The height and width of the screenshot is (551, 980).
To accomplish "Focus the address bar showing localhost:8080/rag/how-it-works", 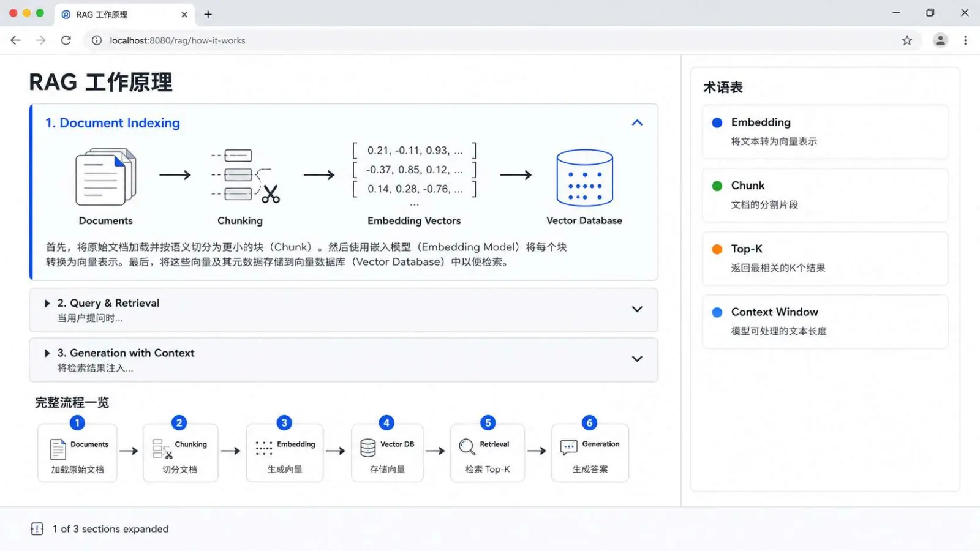I will pos(502,40).
